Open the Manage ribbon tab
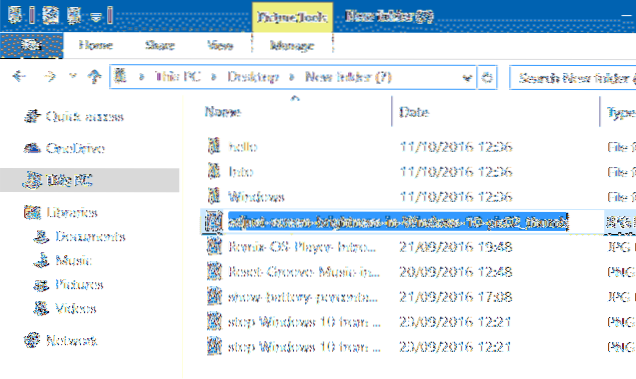Image resolution: width=636 pixels, height=379 pixels. coord(292,45)
